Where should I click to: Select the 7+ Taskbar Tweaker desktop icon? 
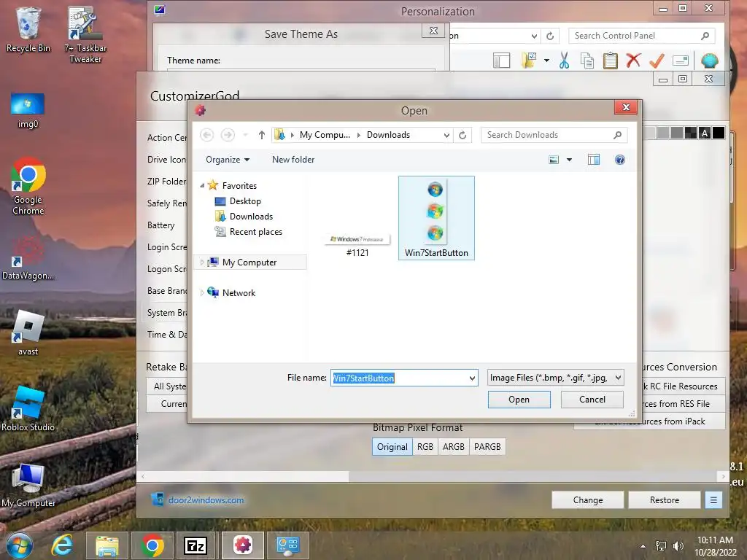[85, 34]
